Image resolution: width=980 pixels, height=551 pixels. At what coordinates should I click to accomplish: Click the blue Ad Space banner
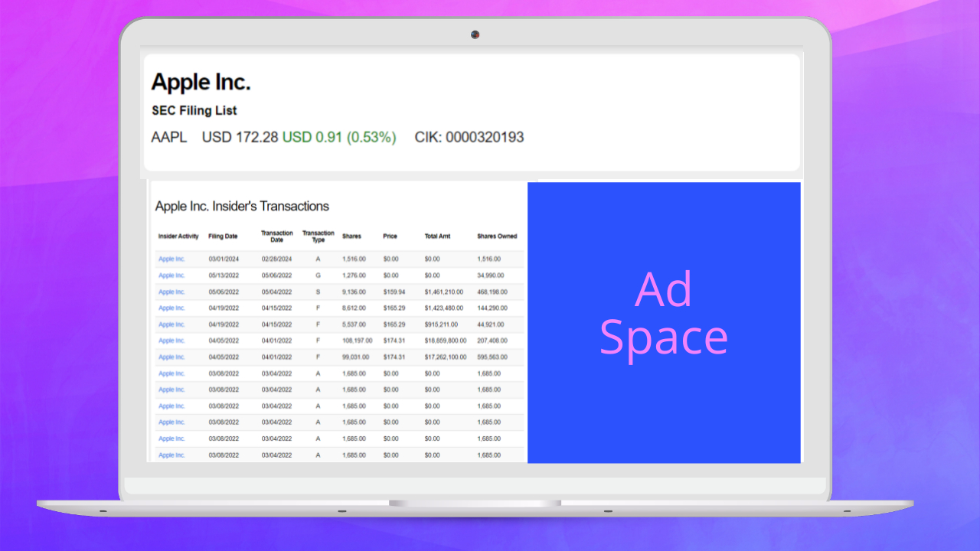[663, 321]
